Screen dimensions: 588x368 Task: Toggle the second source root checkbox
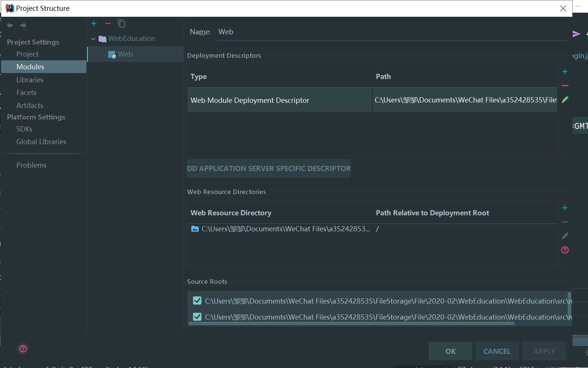pyautogui.click(x=197, y=317)
